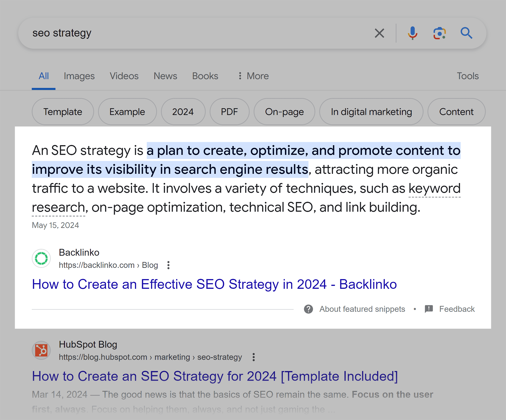Select the PDF filter chip
This screenshot has width=506, height=420.
(229, 112)
